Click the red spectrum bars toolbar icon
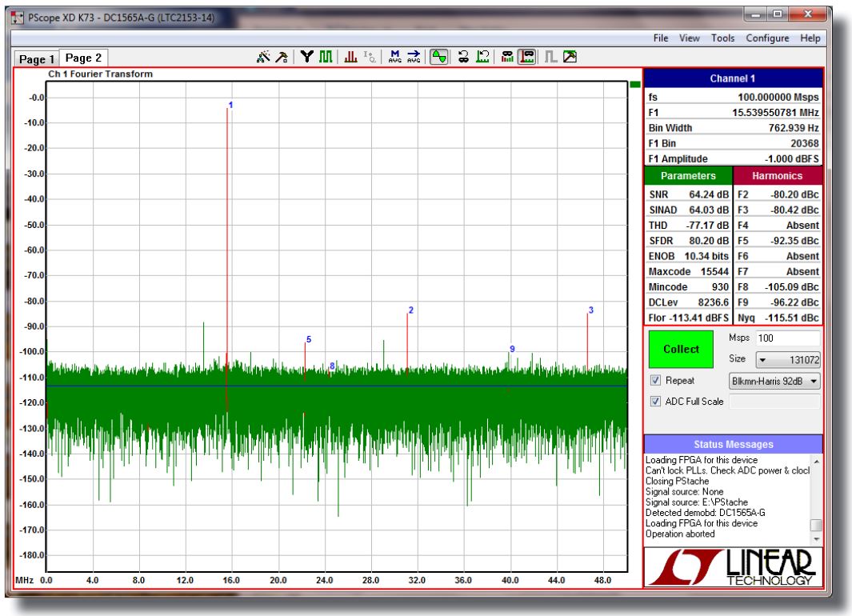The image size is (852, 616). coord(350,57)
